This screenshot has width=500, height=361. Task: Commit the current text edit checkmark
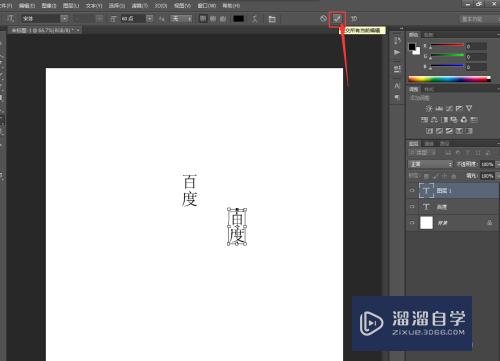click(337, 19)
